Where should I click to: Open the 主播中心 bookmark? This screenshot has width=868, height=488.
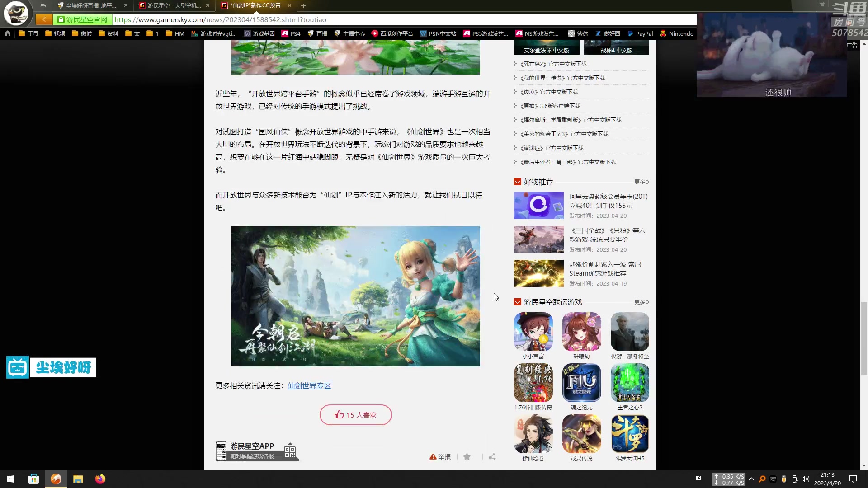(x=349, y=33)
